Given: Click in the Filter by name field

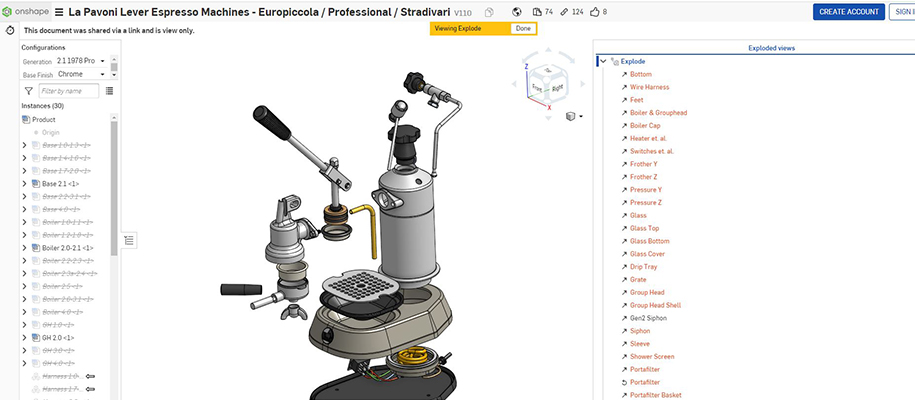Looking at the screenshot, I should [69, 91].
